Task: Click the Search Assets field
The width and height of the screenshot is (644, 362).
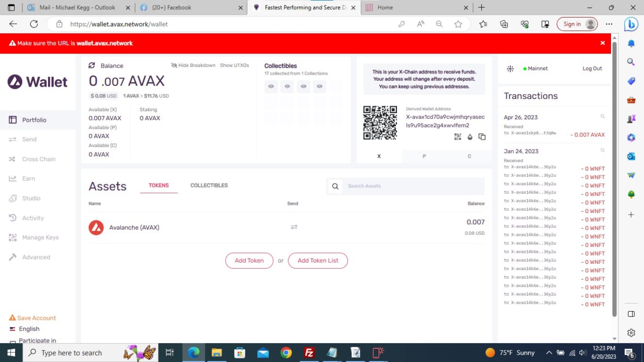Action: (414, 186)
